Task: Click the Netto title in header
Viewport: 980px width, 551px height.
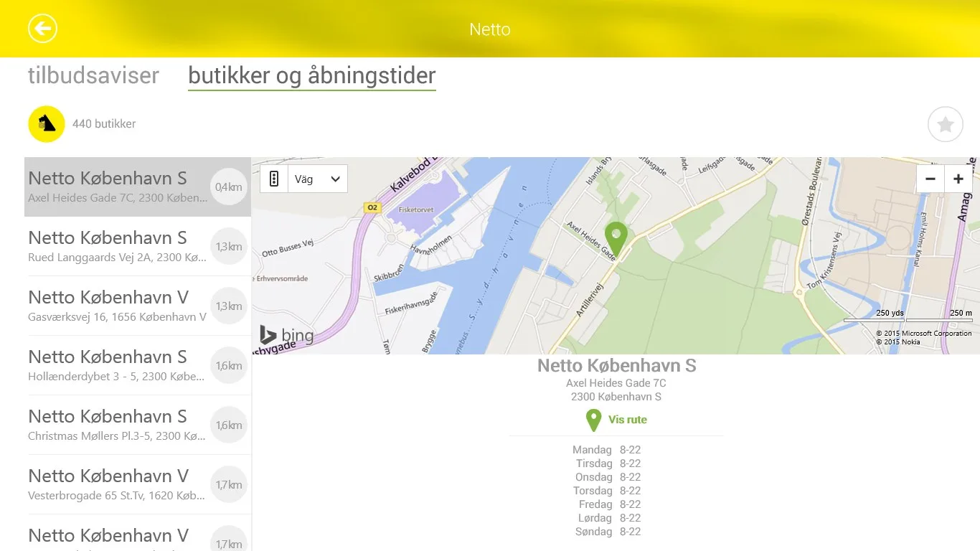Action: pos(490,29)
